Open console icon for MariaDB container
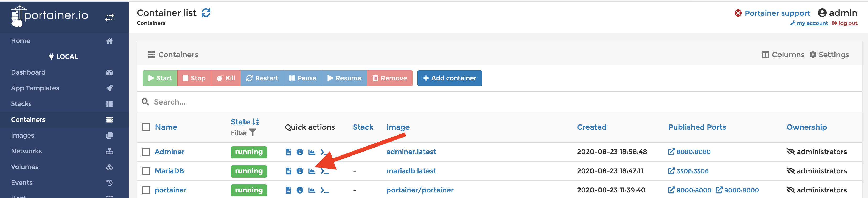The height and width of the screenshot is (198, 868). [324, 171]
